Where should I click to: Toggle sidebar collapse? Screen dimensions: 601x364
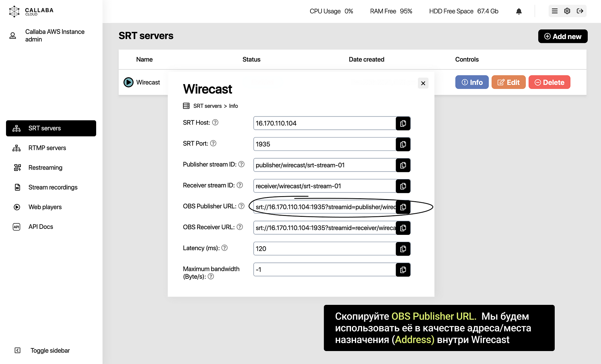pyautogui.click(x=42, y=350)
